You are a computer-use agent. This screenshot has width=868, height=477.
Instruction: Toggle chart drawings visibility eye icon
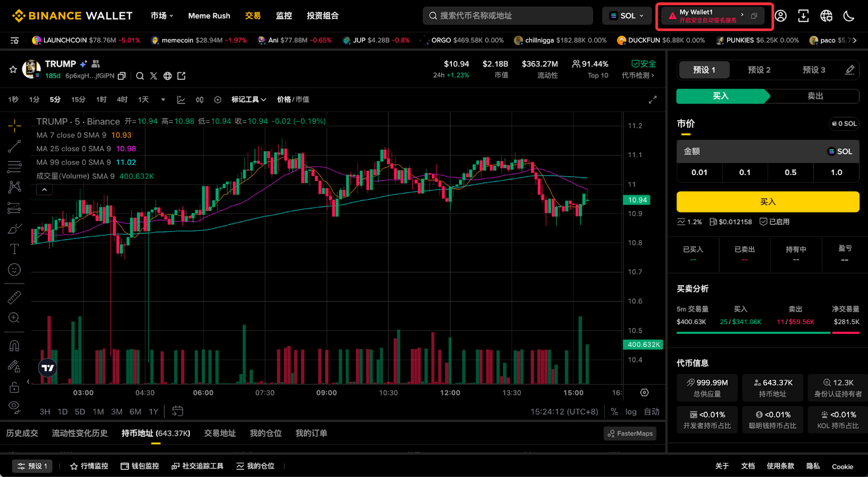point(15,407)
